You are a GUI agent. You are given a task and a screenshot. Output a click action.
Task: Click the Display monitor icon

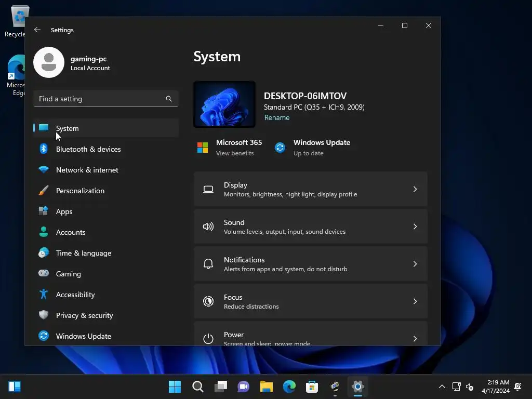208,189
